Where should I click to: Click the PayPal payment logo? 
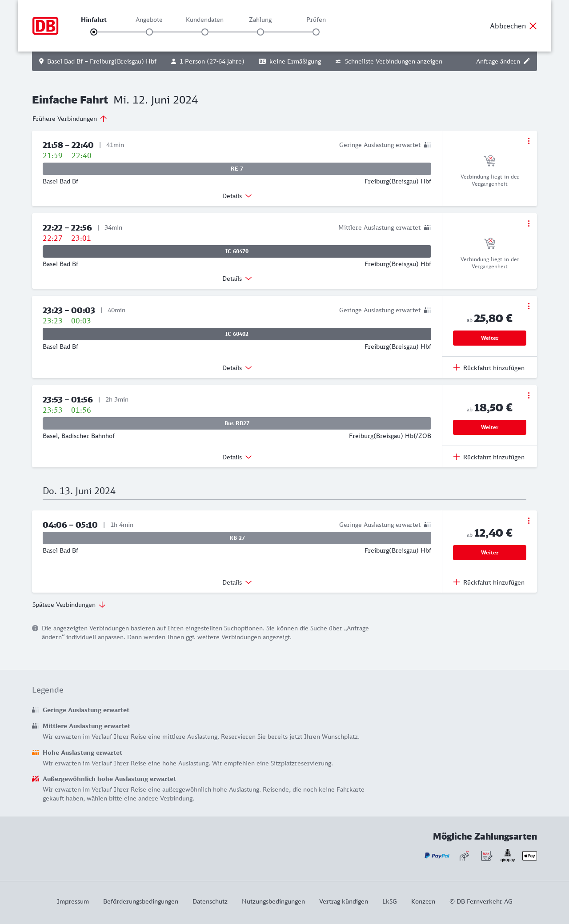click(437, 856)
